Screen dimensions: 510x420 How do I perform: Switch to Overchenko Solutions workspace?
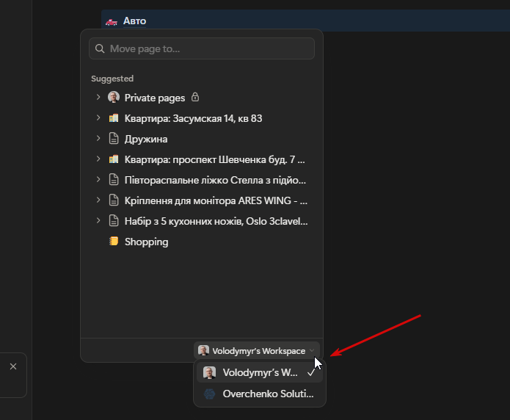(x=261, y=394)
